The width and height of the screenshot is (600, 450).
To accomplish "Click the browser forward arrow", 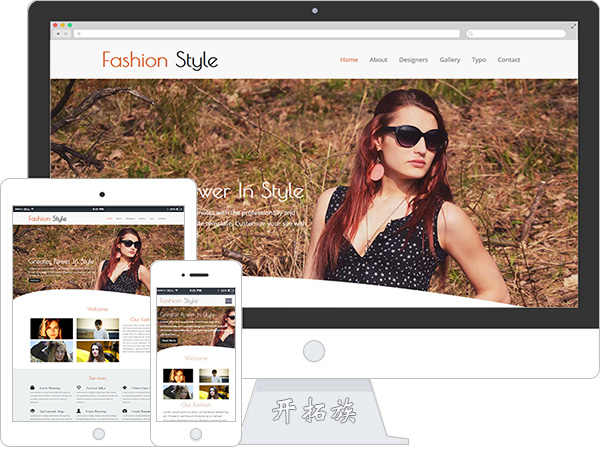I will click(66, 34).
